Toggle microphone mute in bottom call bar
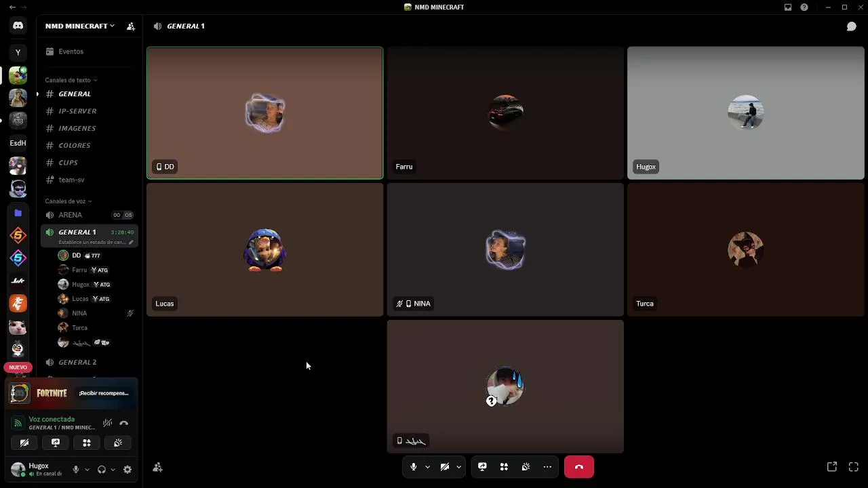Viewport: 868px width, 488px height. point(413,467)
